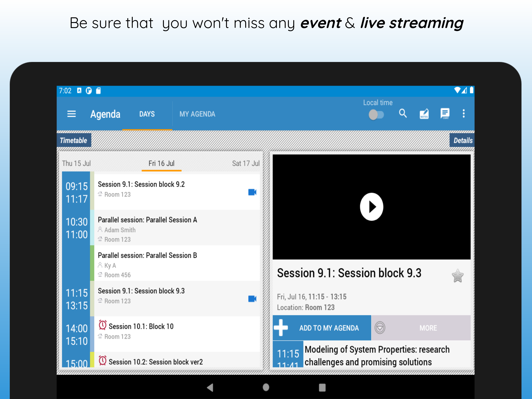Tap the search magnifier icon
The image size is (532, 399).
pyautogui.click(x=403, y=113)
